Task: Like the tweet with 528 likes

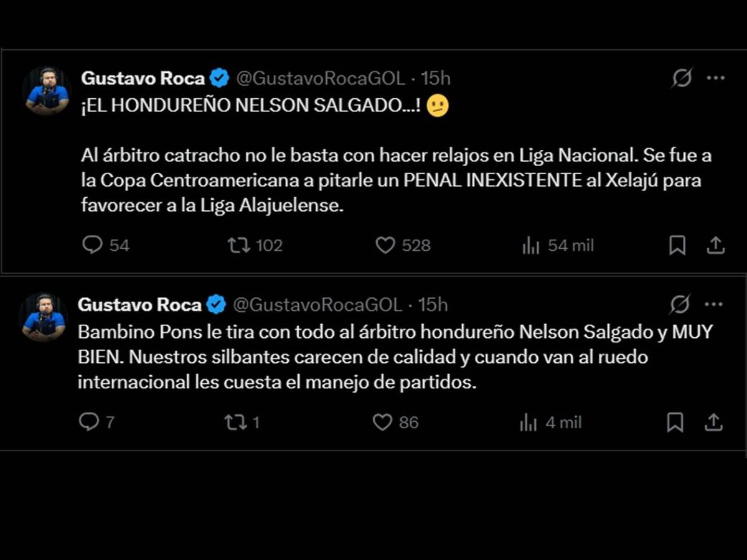Action: [387, 245]
